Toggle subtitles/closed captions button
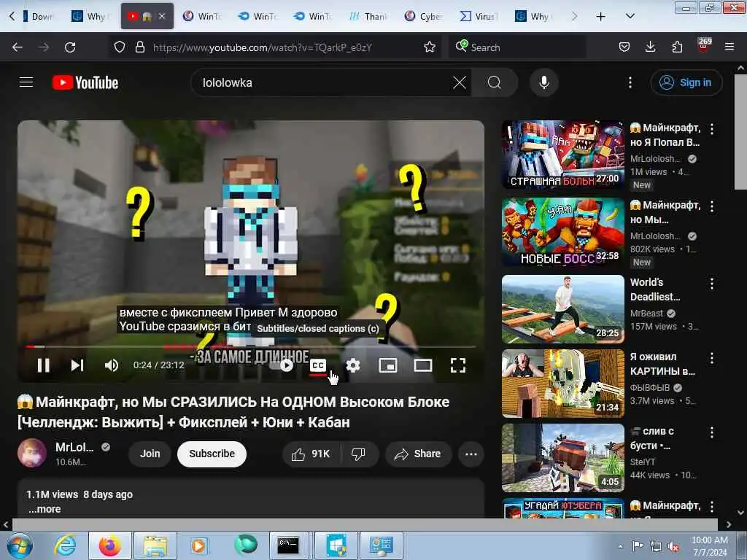 click(318, 365)
